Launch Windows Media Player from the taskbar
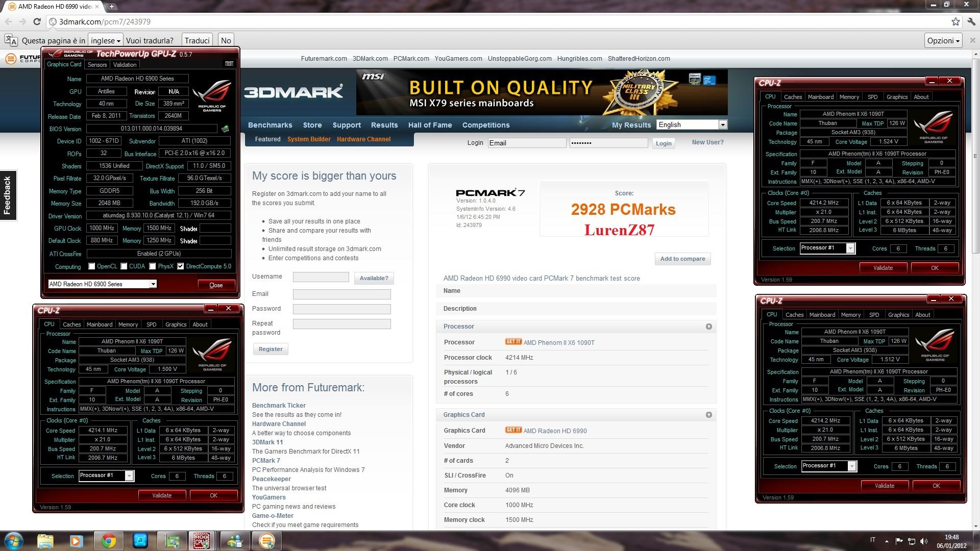980x551 pixels. pyautogui.click(x=76, y=541)
